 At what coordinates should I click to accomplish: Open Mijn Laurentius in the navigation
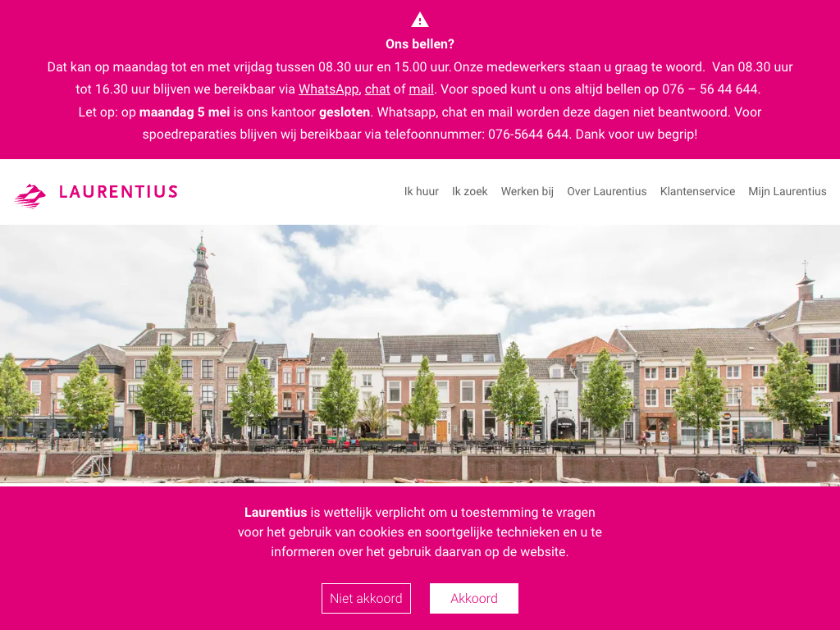click(787, 191)
